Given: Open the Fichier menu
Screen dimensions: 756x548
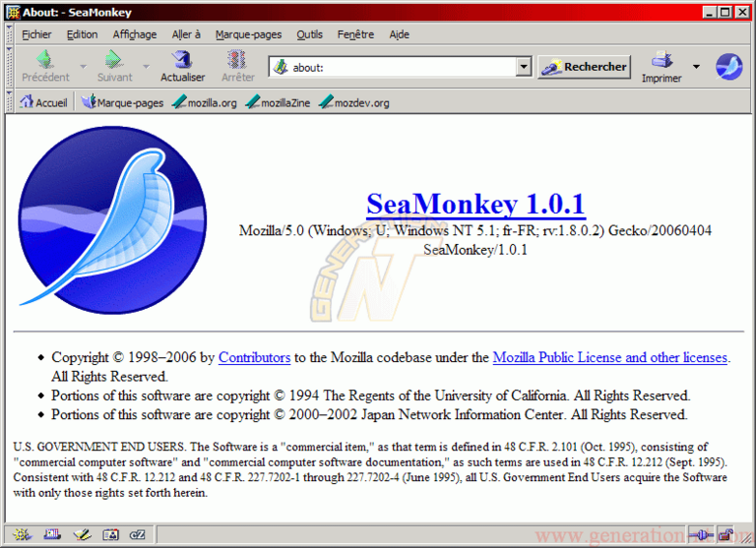Looking at the screenshot, I should [36, 34].
